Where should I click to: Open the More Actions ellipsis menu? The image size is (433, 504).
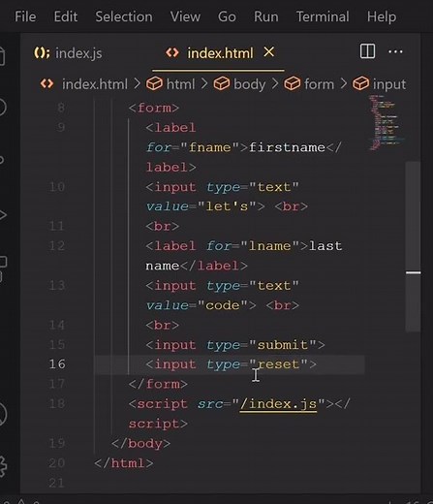click(x=395, y=51)
